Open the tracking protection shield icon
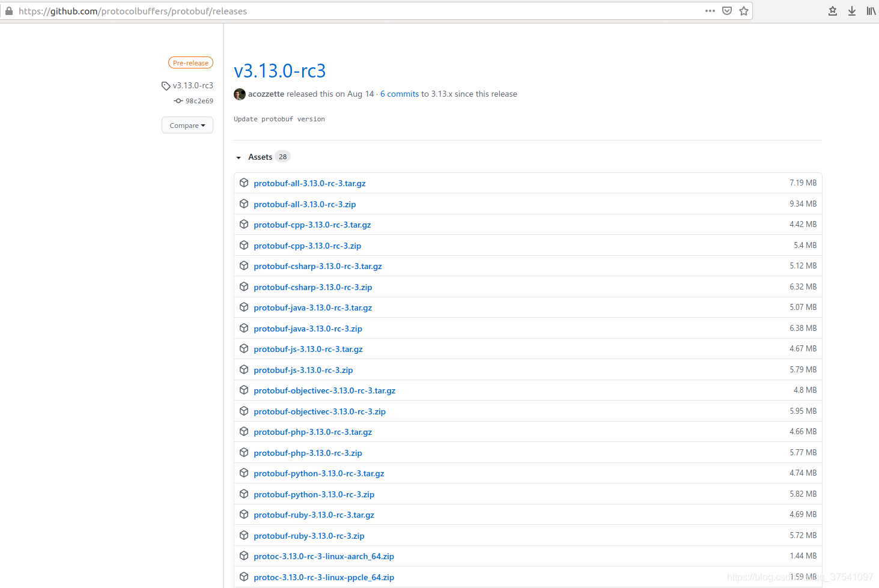Screen dimensions: 879x588 (727, 10)
